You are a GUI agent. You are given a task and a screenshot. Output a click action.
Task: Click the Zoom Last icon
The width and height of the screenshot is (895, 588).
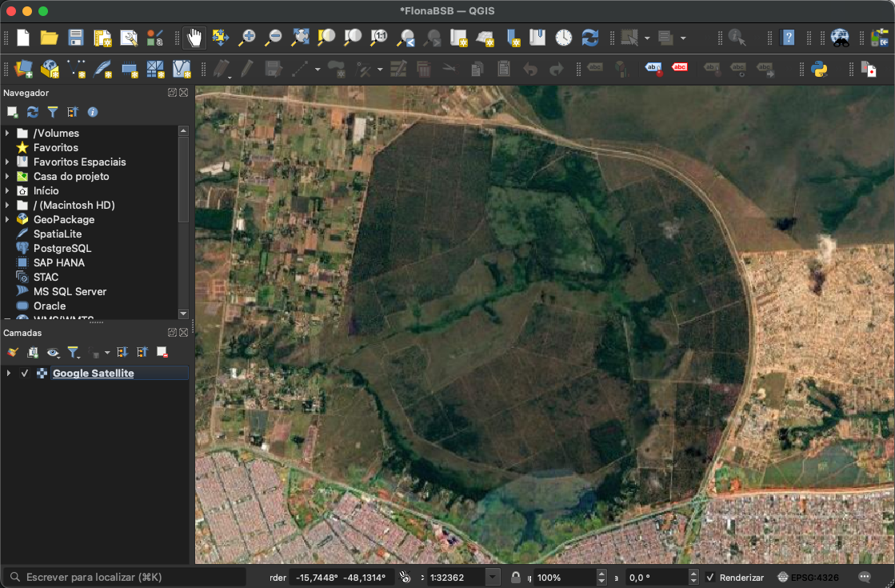point(406,38)
